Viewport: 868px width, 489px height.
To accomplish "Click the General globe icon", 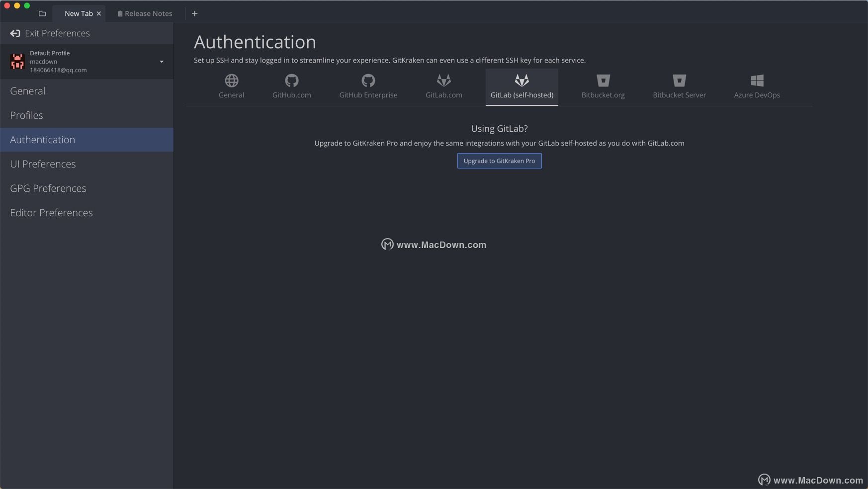I will [x=232, y=80].
